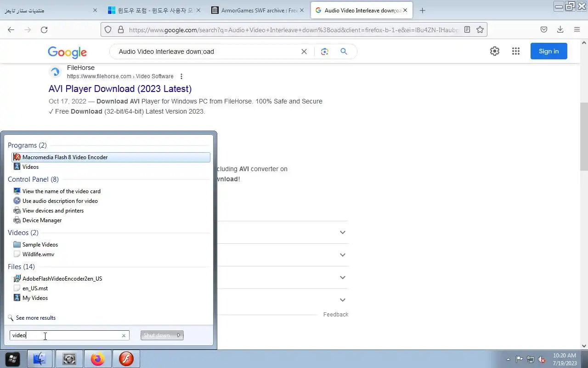Screen dimensions: 588x368
Task: Click the Action Center flag tray icon
Action: click(x=519, y=359)
